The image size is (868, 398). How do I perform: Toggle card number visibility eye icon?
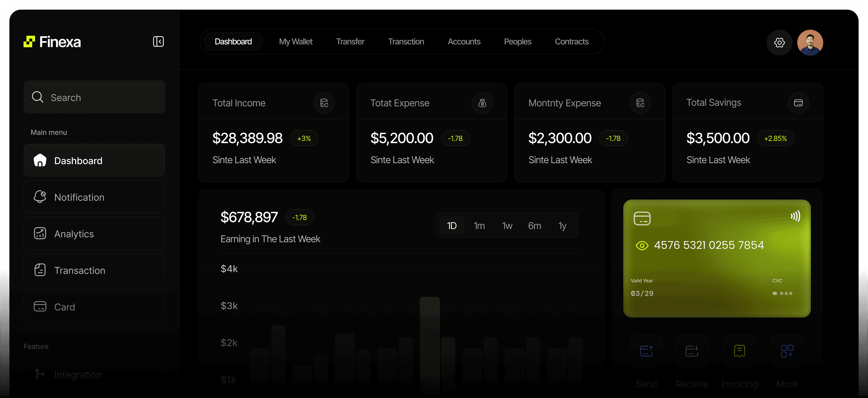642,245
